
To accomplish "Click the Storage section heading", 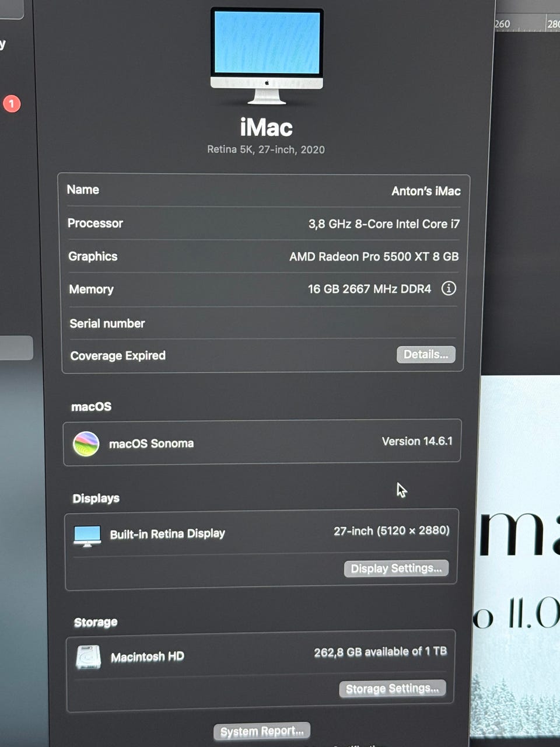I will [96, 622].
